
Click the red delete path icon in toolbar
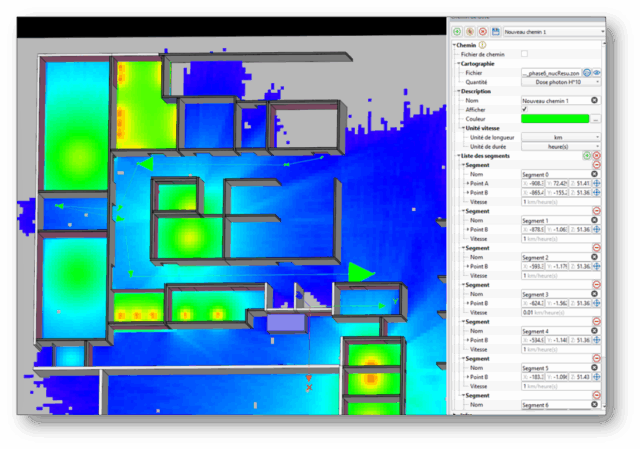coord(481,32)
